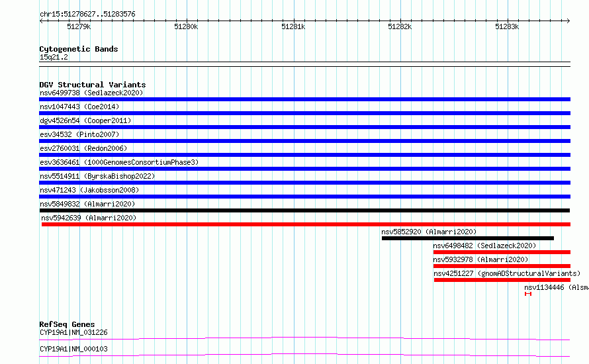This screenshot has width=589, height=364.
Task: Select the blue bar under esv3636461
Action: click(304, 169)
